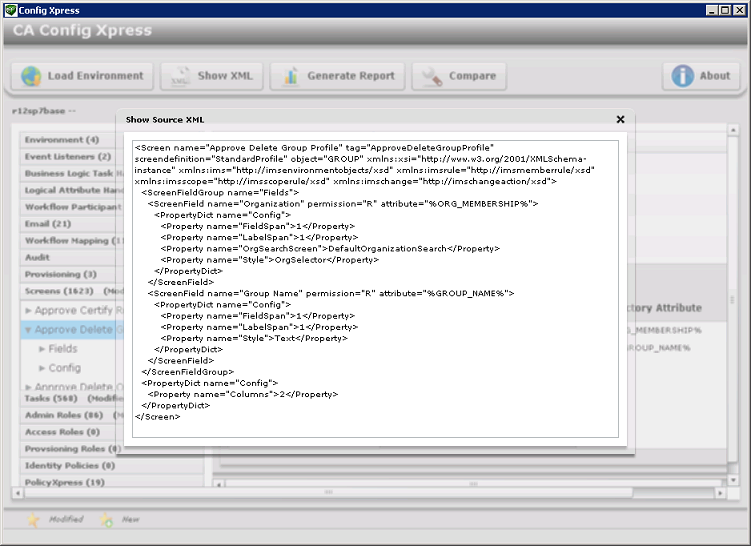Image resolution: width=751 pixels, height=546 pixels.
Task: Click the globe icon on Load Environment
Action: [x=32, y=76]
